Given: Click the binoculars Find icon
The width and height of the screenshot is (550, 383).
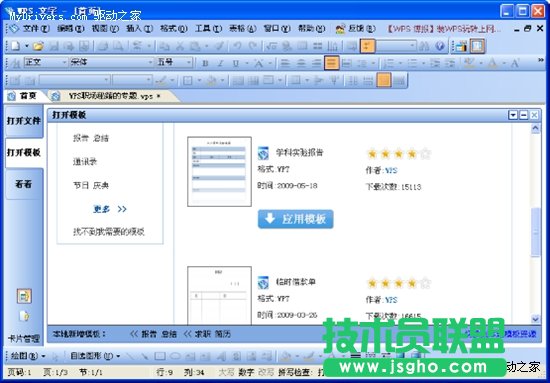Looking at the screenshot, I should (424, 46).
